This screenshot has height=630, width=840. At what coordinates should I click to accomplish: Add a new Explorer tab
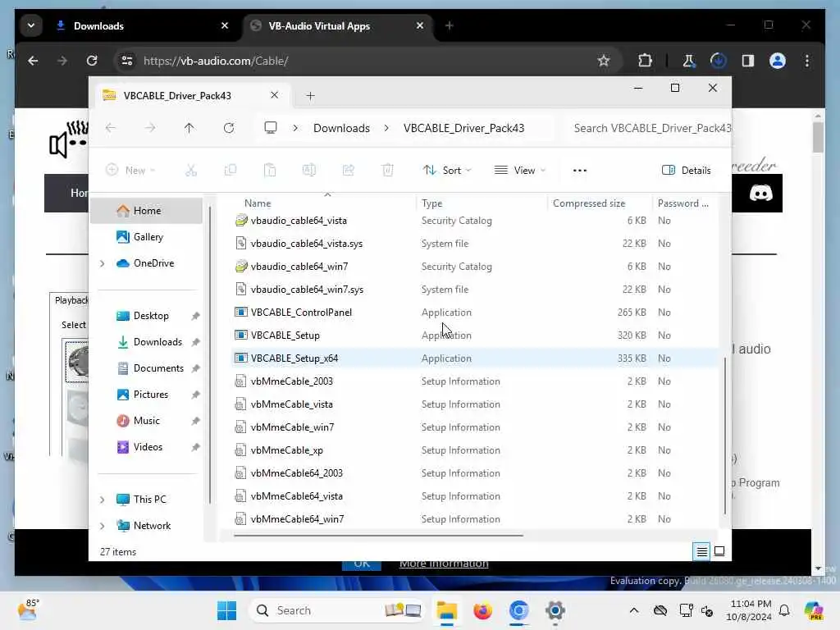[310, 96]
